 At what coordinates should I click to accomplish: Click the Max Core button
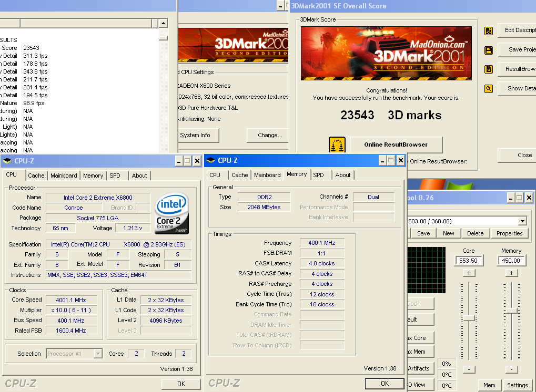click(x=420, y=338)
